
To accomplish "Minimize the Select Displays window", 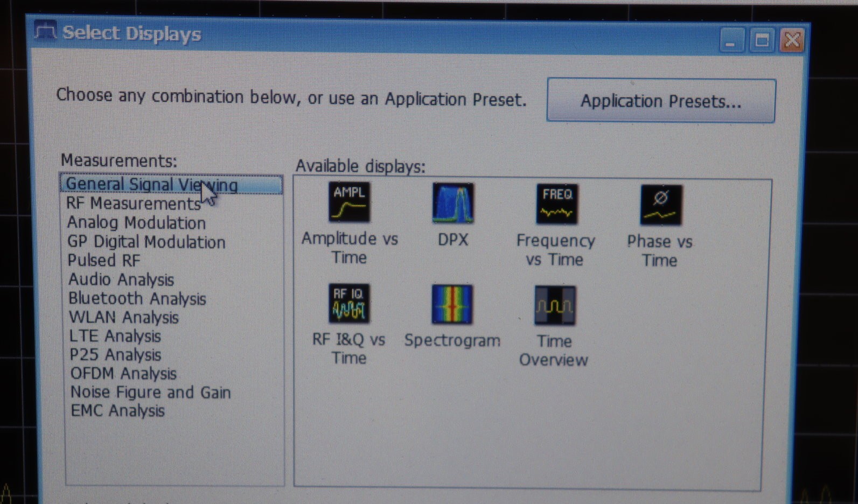I will (x=731, y=40).
